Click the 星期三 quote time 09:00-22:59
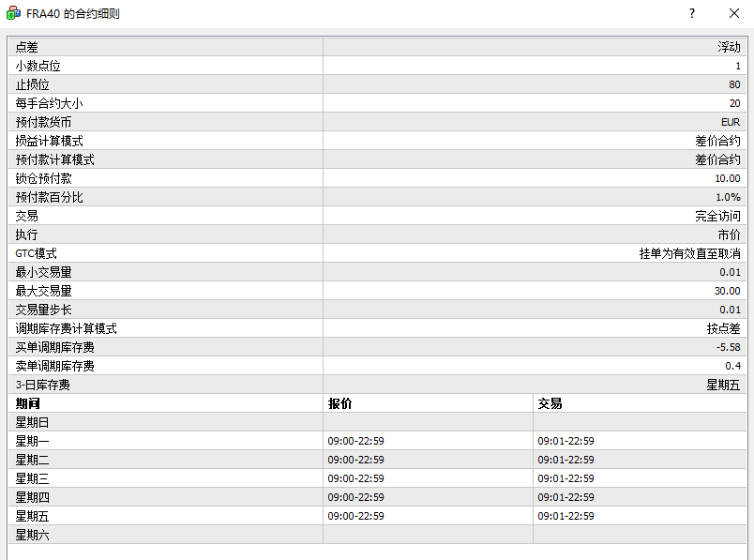Screen dimensions: 754x560 click(355, 478)
